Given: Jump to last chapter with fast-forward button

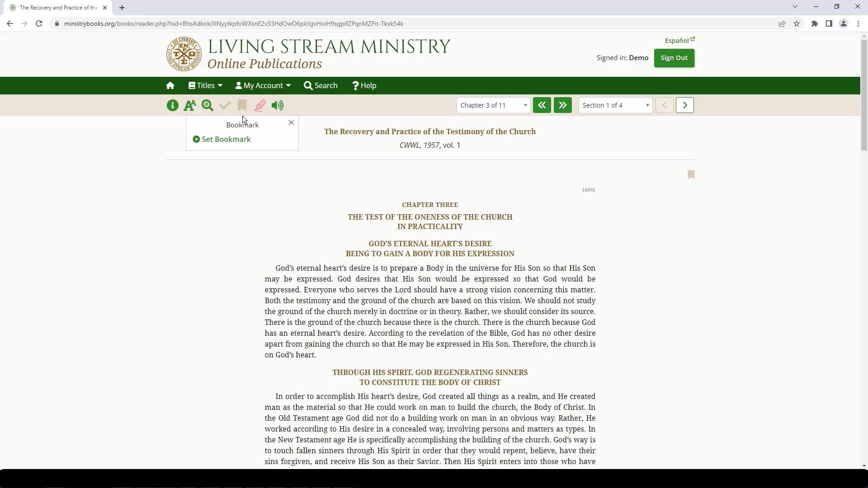Looking at the screenshot, I should pos(562,105).
